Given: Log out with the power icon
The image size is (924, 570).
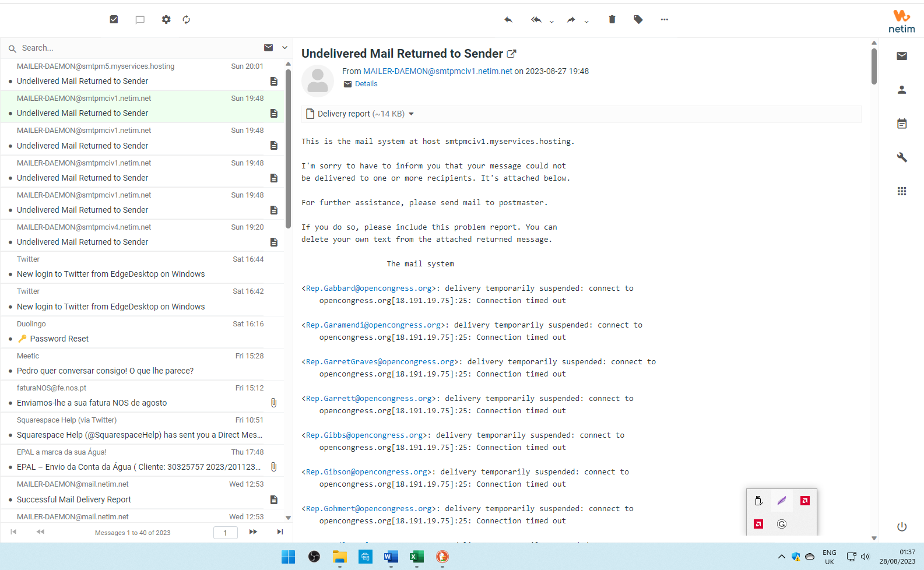Looking at the screenshot, I should (x=902, y=527).
